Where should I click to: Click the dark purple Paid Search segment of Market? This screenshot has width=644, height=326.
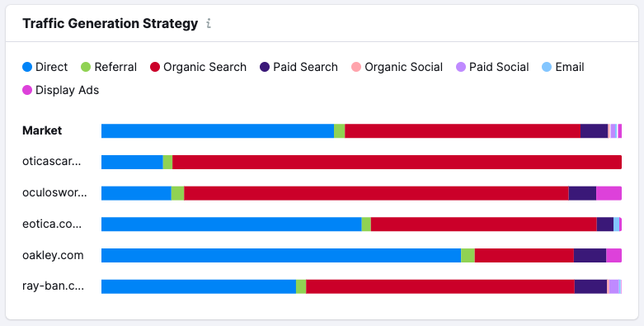point(594,131)
